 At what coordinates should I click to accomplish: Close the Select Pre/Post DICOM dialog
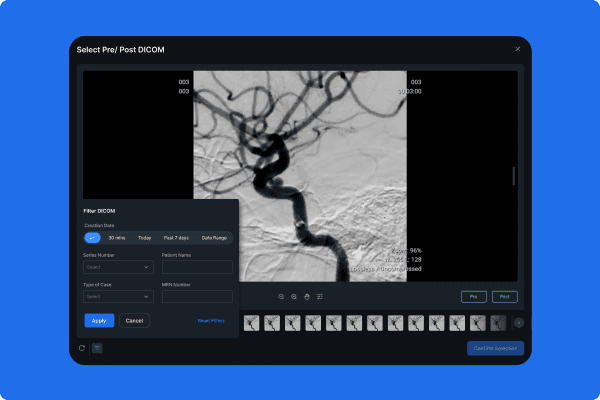(x=517, y=49)
